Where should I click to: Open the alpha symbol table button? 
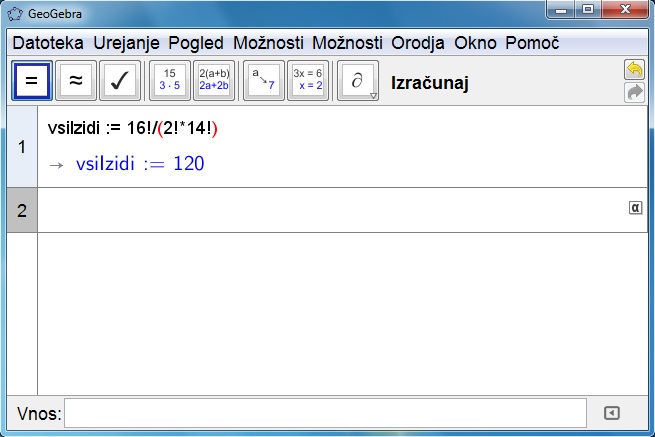(635, 207)
